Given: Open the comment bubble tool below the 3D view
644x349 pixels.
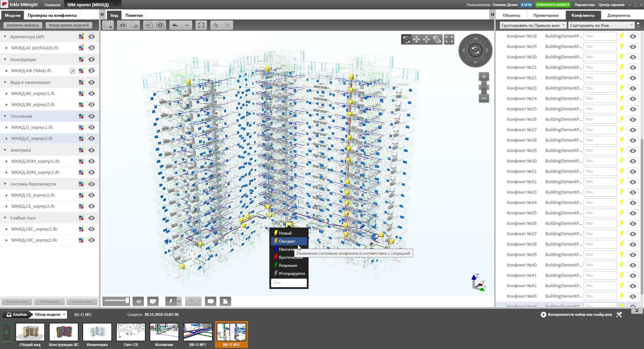Looking at the screenshot, I should click(x=211, y=301).
